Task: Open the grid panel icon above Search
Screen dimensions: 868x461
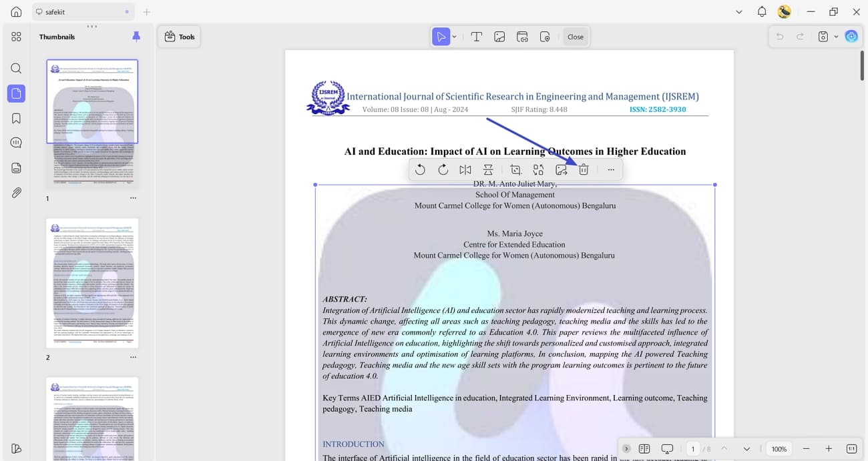Action: 16,37
